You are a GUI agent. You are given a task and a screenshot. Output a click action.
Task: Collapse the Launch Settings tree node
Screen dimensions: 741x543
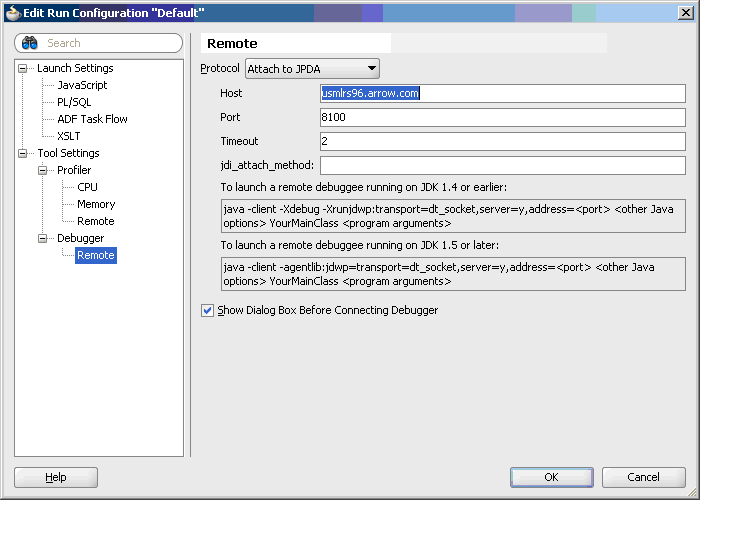tap(22, 69)
